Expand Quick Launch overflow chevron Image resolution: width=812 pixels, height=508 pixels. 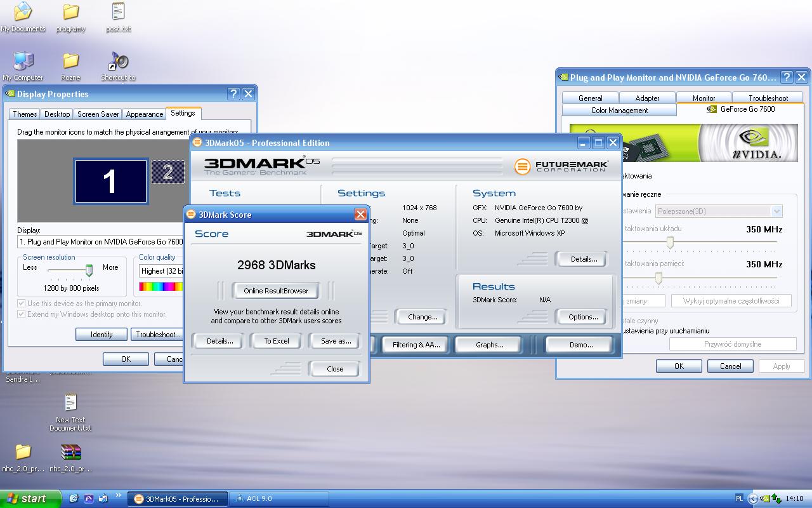(x=118, y=497)
